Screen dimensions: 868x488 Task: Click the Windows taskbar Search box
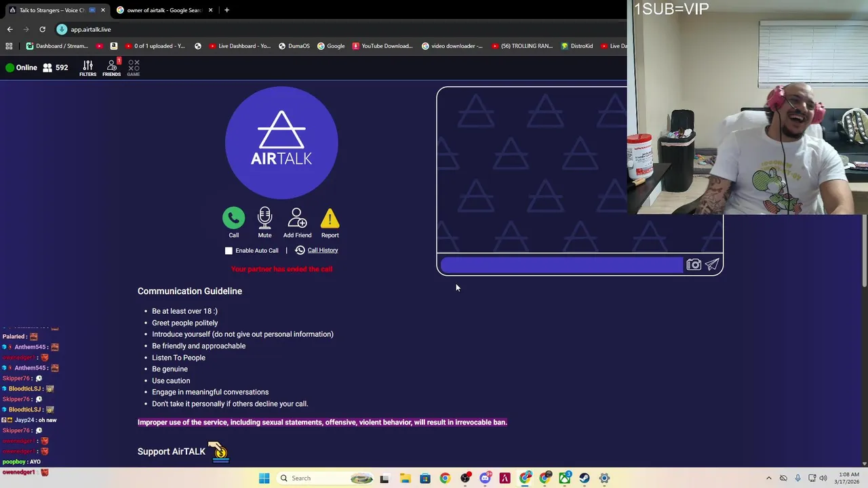(x=326, y=478)
